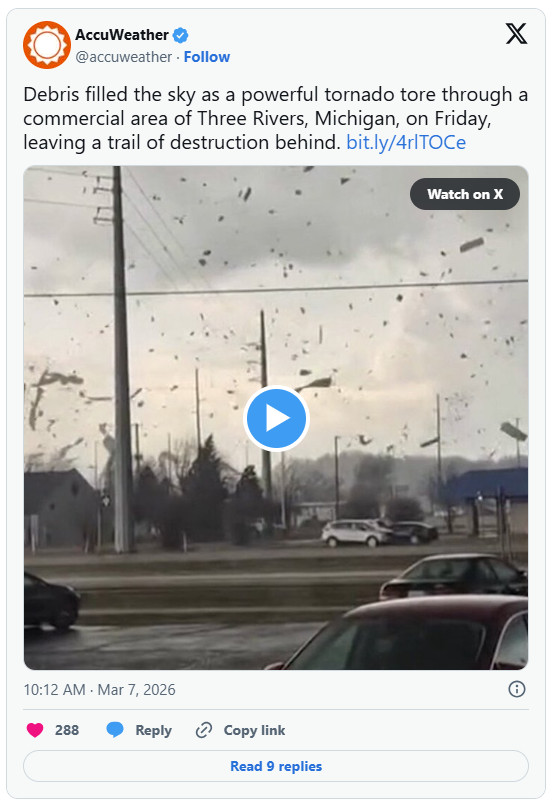Viewport: 554px width, 805px height.
Task: Like the post with the heart icon
Action: pos(35,730)
